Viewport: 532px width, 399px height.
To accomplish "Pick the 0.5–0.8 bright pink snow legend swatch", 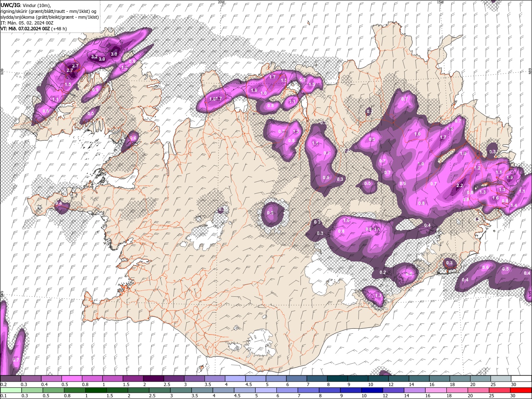I will (71, 378).
